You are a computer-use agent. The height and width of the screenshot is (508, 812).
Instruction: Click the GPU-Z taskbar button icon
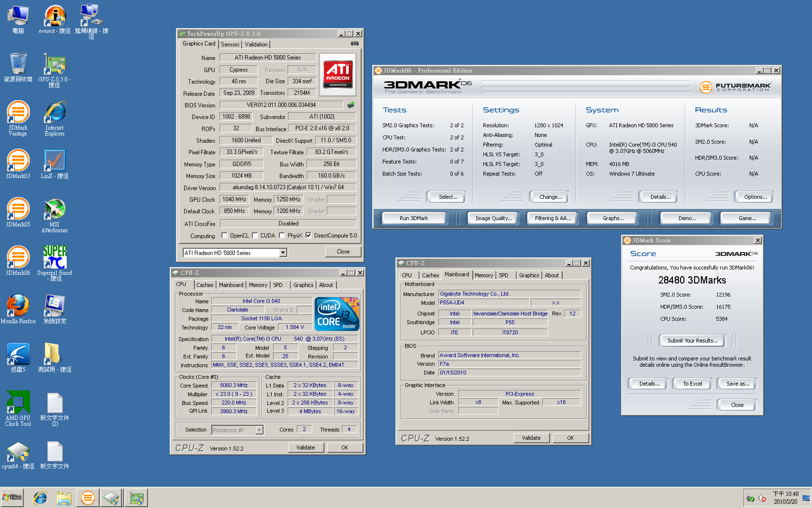136,498
